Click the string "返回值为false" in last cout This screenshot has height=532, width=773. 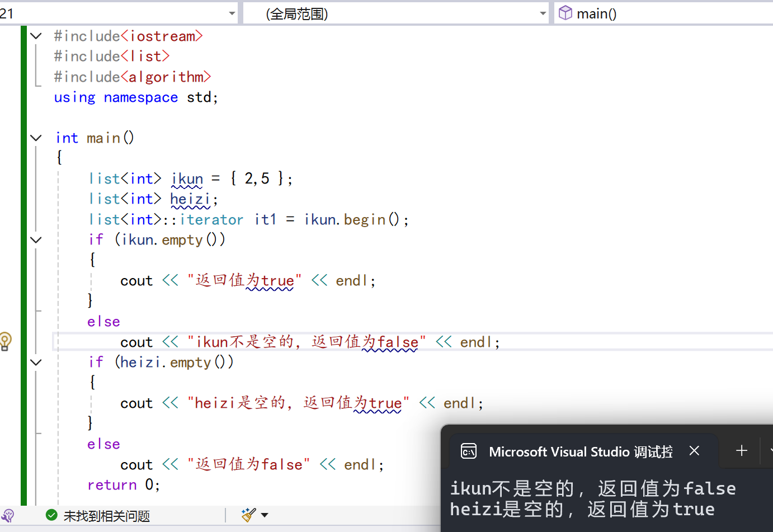point(248,465)
